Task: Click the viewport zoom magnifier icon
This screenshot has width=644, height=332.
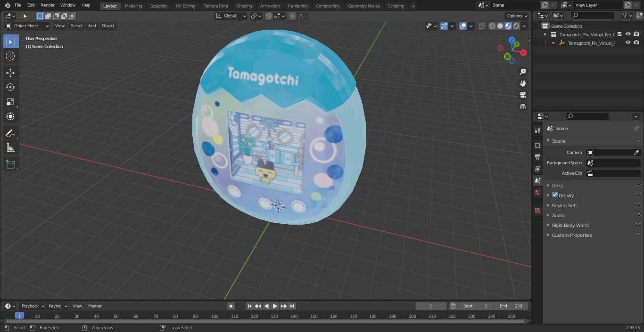Action: click(522, 72)
